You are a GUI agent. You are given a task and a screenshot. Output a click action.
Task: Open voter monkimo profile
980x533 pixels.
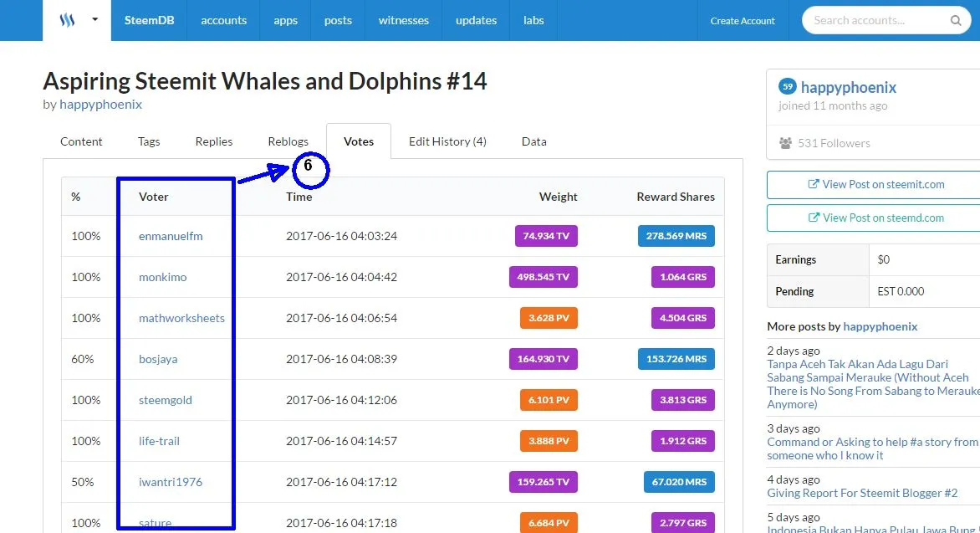(x=162, y=277)
